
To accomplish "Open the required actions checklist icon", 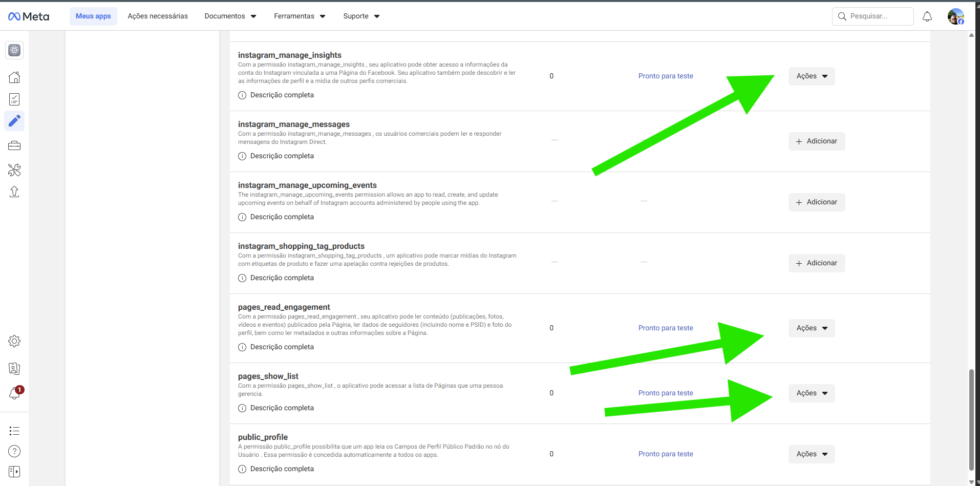I will [14, 99].
